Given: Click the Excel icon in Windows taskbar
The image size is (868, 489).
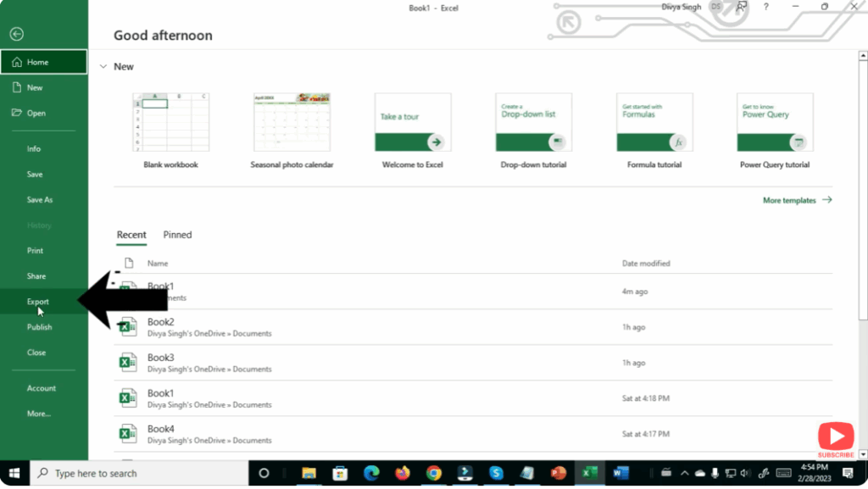Looking at the screenshot, I should 589,473.
